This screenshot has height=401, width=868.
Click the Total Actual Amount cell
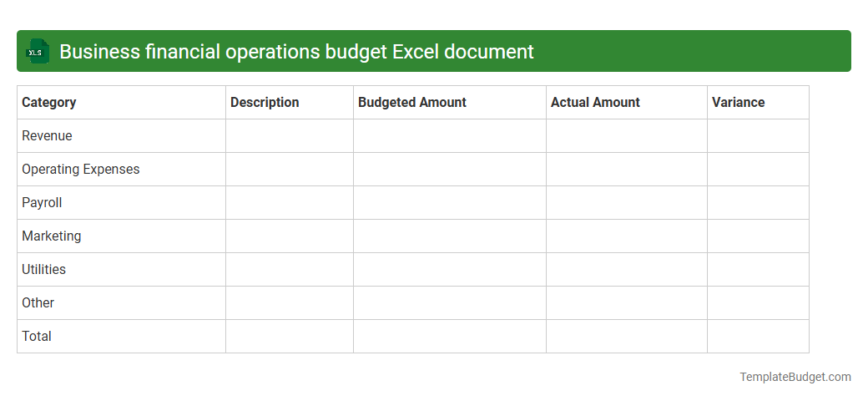(x=627, y=336)
